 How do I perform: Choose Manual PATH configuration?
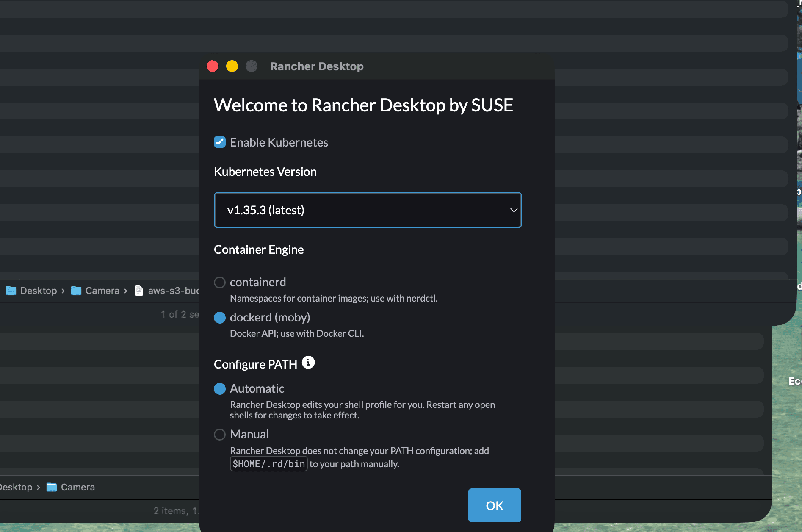pyautogui.click(x=219, y=434)
